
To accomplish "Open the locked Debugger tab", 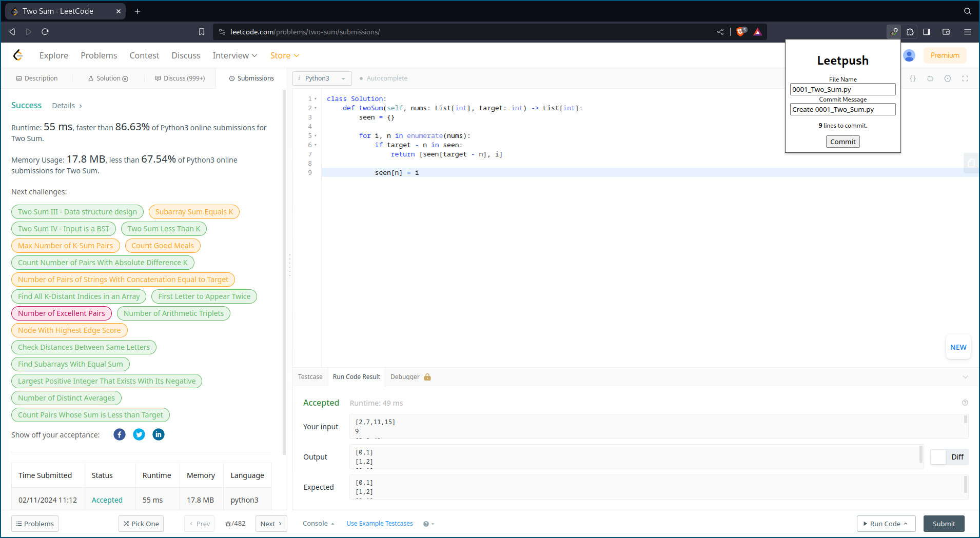I will pyautogui.click(x=410, y=377).
